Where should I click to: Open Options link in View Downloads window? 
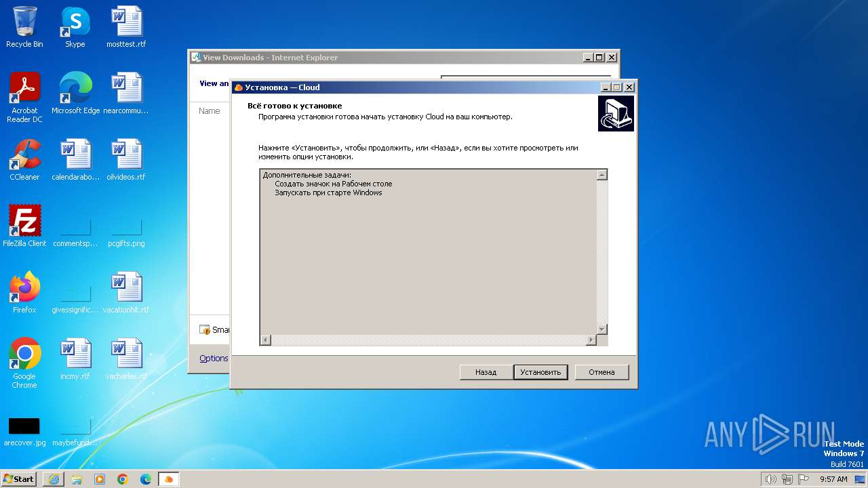pos(214,359)
